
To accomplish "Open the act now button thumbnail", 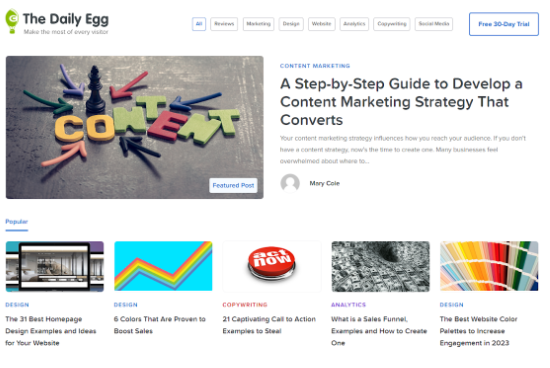I will [272, 266].
